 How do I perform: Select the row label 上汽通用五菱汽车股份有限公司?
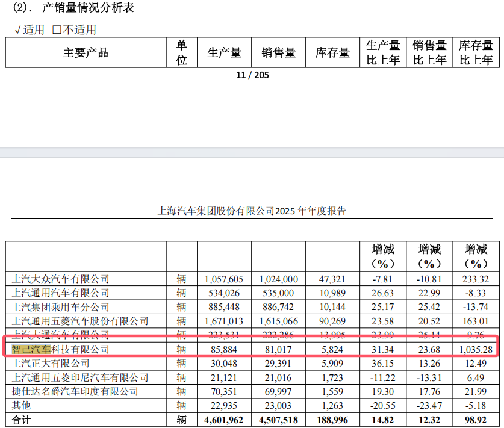(x=80, y=321)
